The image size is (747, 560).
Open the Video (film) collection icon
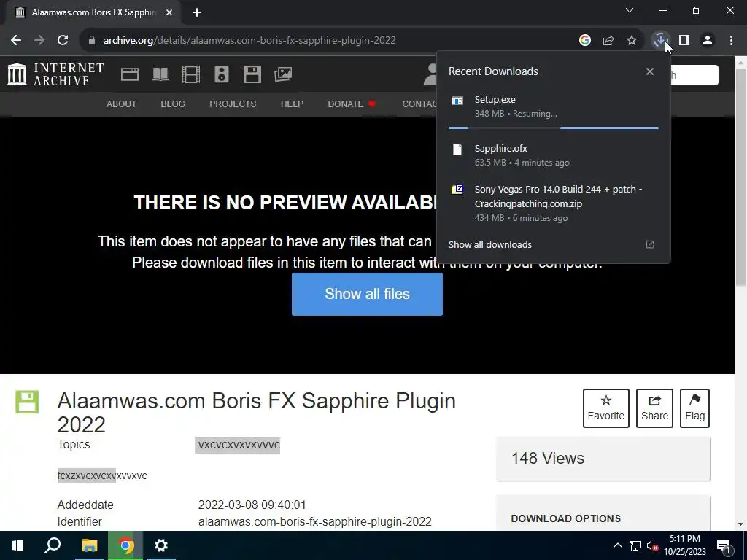[191, 74]
